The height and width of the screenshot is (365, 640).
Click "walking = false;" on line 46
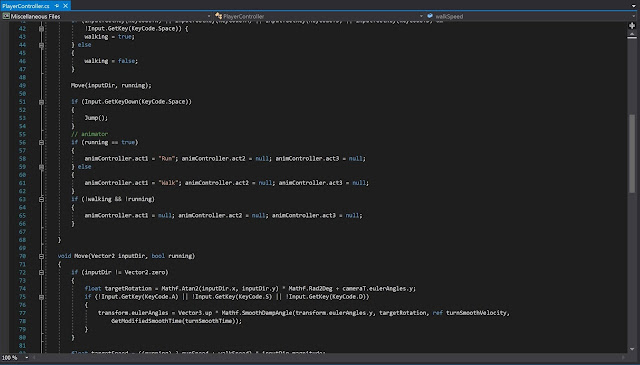111,61
